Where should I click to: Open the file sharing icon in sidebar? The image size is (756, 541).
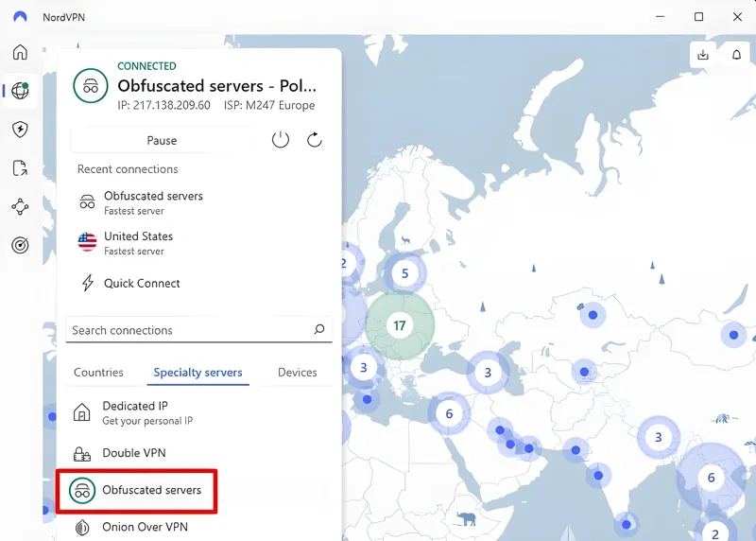click(20, 168)
